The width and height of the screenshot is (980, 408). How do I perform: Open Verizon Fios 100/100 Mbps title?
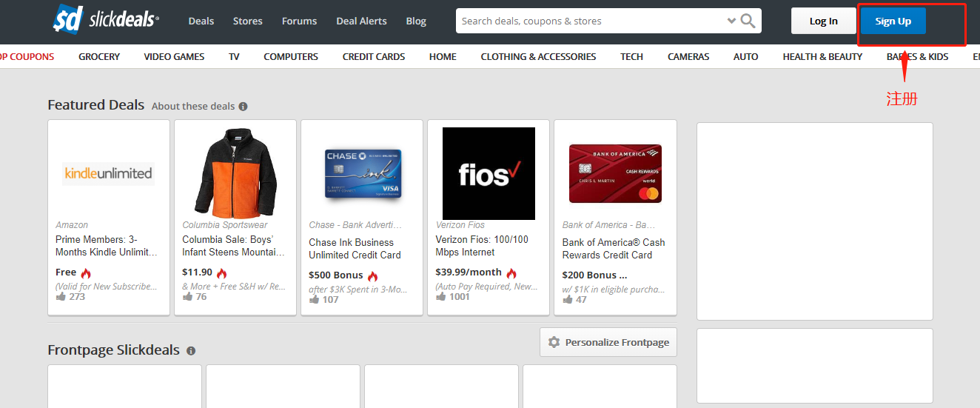pos(482,246)
